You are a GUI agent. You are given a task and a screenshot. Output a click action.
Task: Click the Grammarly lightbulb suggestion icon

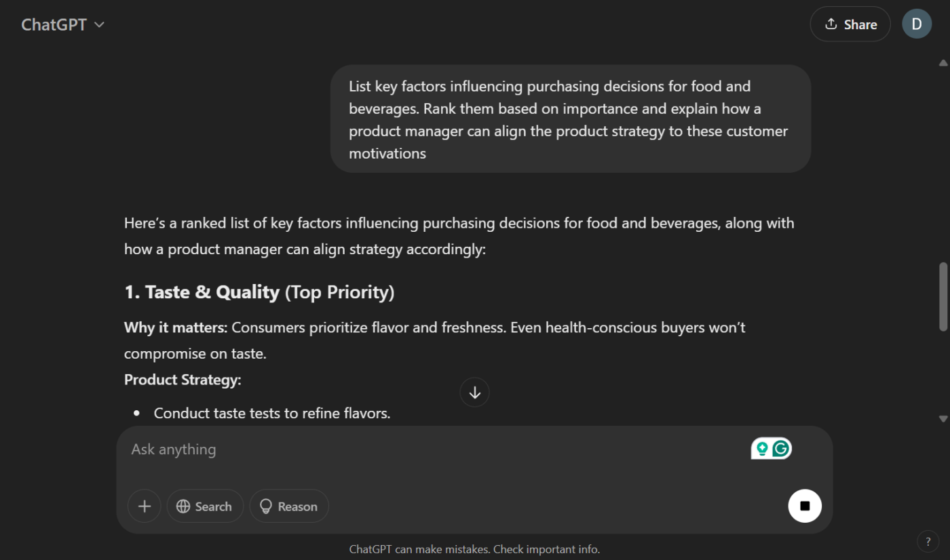click(762, 449)
